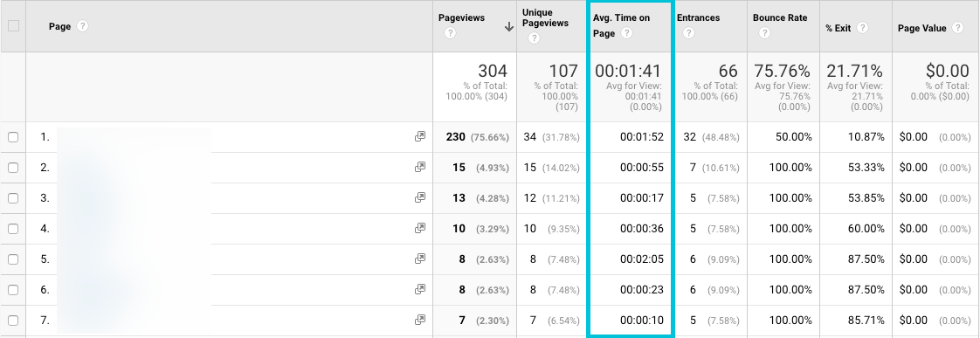Click the 00:00:55 time cell

[x=642, y=168]
